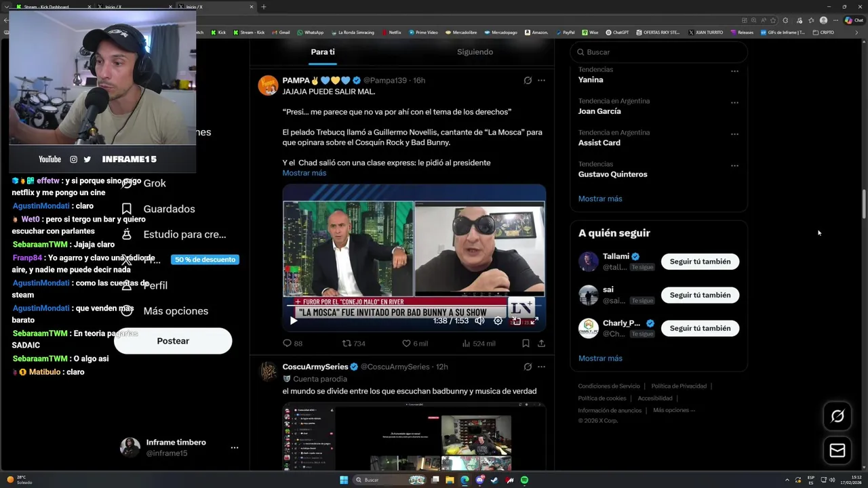This screenshot has width=868, height=488.
Task: Open video settings gear
Action: click(x=498, y=321)
